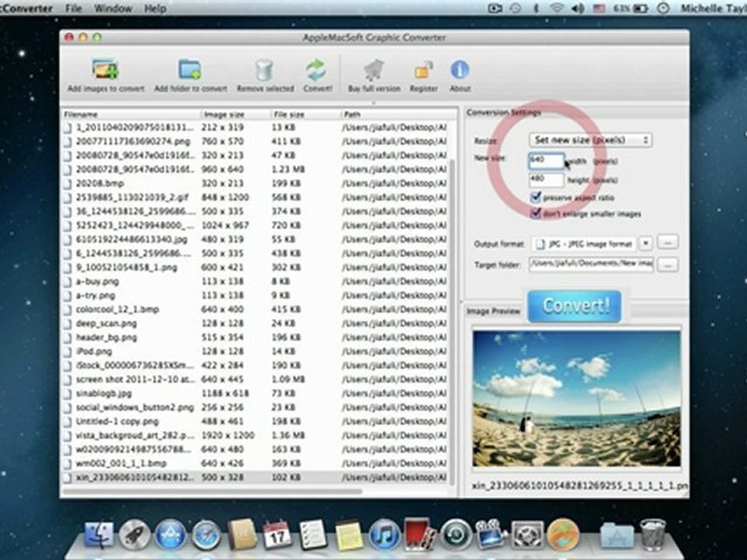Select file 9_100521054858_1.png
The width and height of the screenshot is (747, 560).
click(255, 268)
